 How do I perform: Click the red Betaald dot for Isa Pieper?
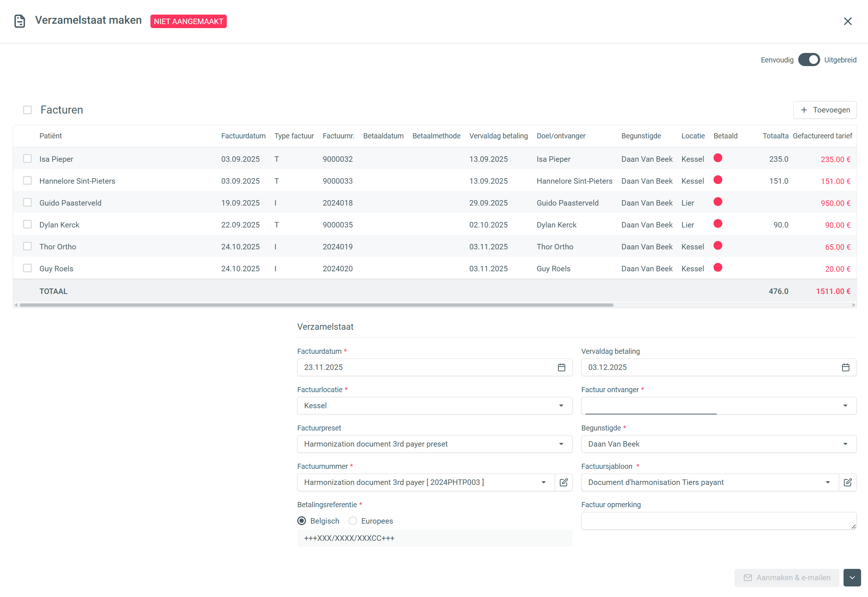click(x=717, y=158)
